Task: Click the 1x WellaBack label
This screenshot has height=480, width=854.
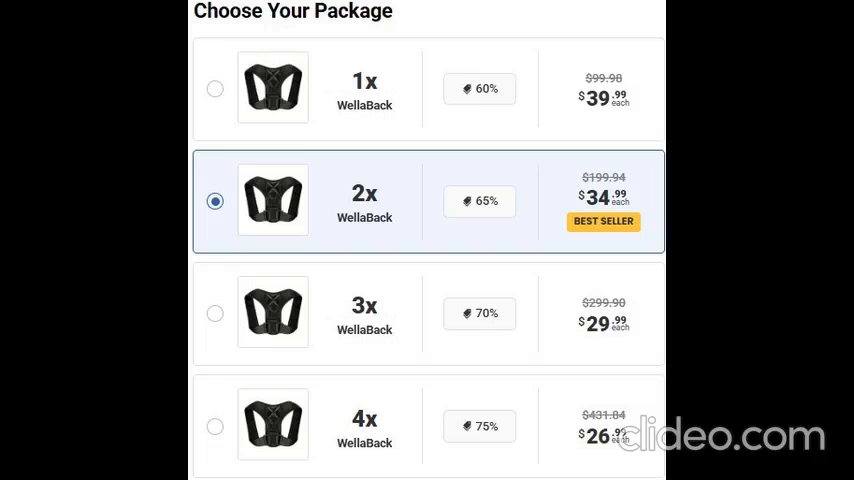Action: pyautogui.click(x=364, y=90)
